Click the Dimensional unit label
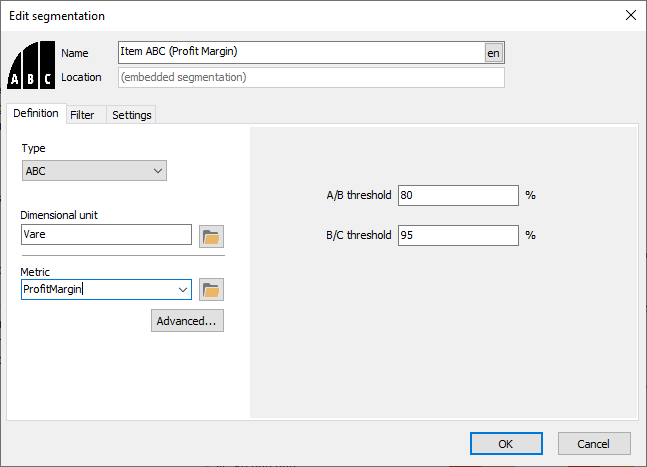 [59, 215]
